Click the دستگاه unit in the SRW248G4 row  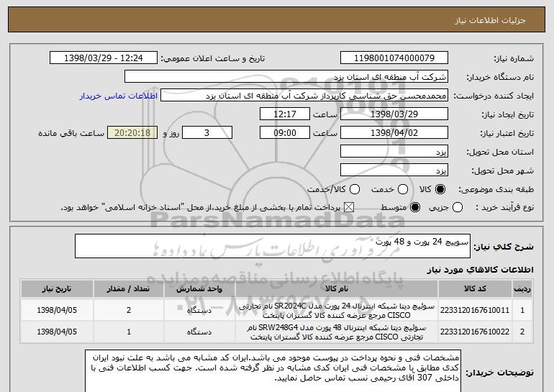click(199, 332)
